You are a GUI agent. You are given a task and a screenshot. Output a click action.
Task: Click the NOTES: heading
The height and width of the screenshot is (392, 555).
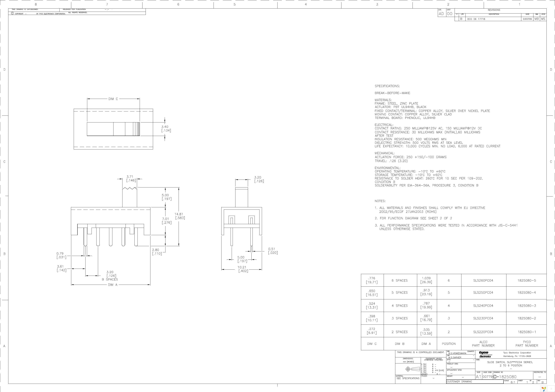coord(380,201)
